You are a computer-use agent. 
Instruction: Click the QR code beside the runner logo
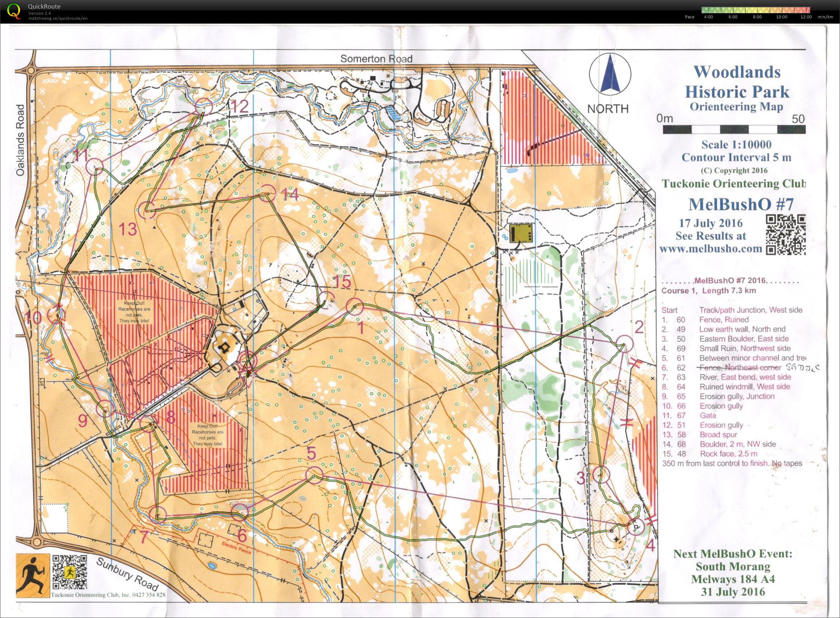tap(70, 572)
